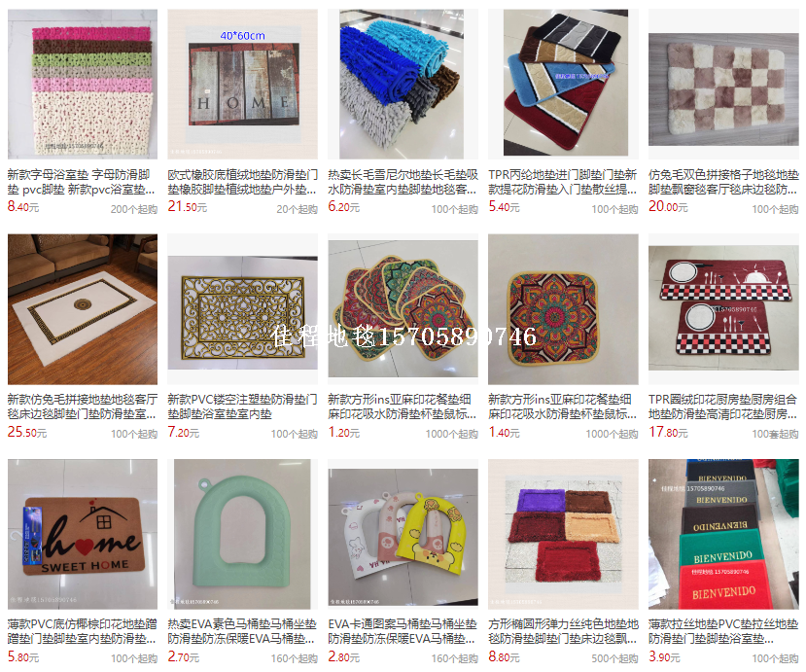Open the kitchen mat set with plate print
The width and height of the screenshot is (806, 672).
point(723,309)
